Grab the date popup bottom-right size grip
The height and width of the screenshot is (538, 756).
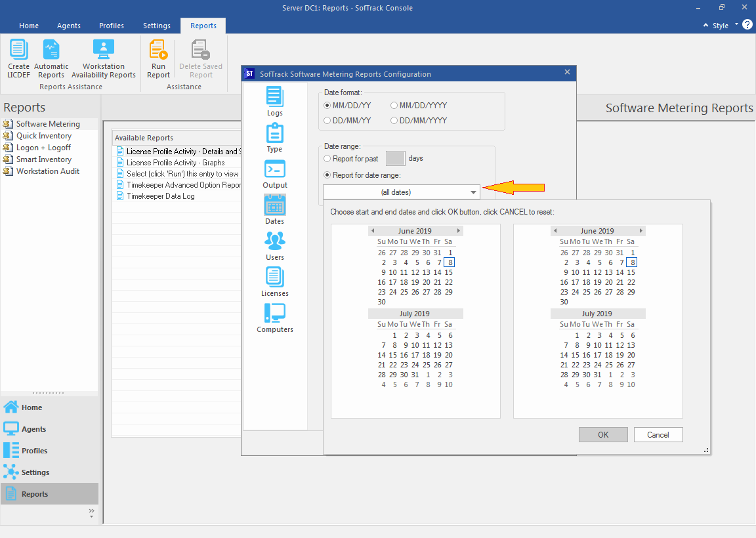coord(706,450)
